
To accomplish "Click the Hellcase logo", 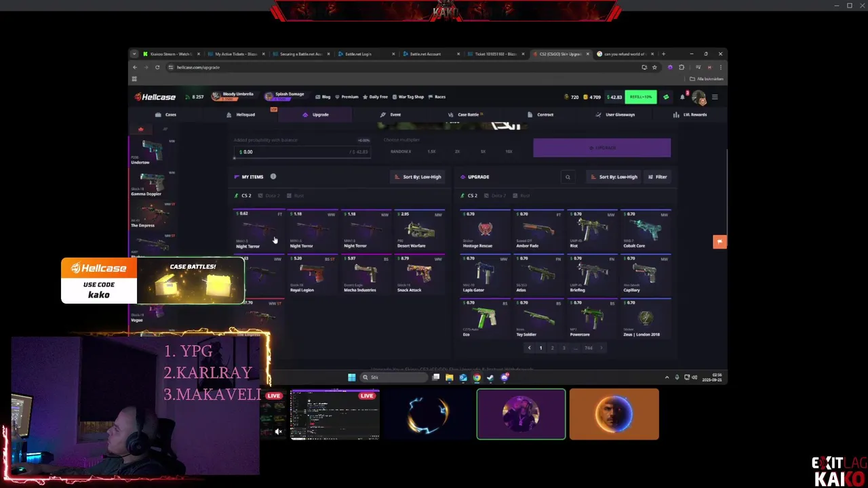I will [155, 97].
